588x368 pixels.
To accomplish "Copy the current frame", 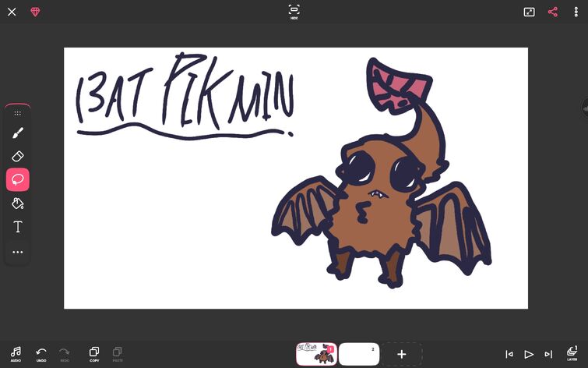I will [x=94, y=354].
